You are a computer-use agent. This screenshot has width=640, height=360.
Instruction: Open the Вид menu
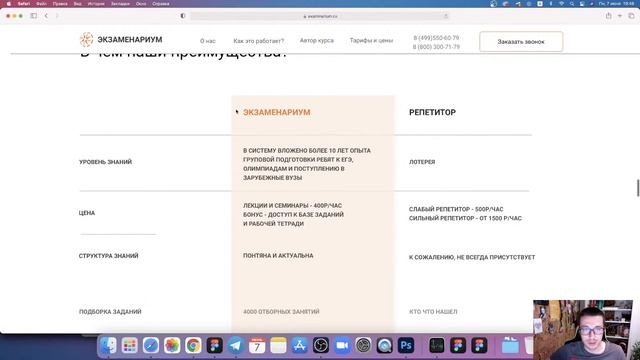pyautogui.click(x=78, y=4)
